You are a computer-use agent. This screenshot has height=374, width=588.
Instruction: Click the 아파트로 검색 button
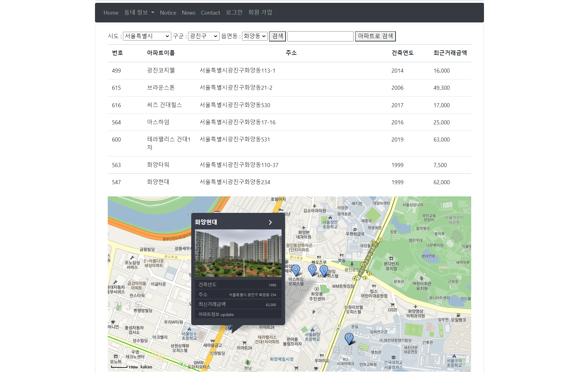tap(375, 36)
